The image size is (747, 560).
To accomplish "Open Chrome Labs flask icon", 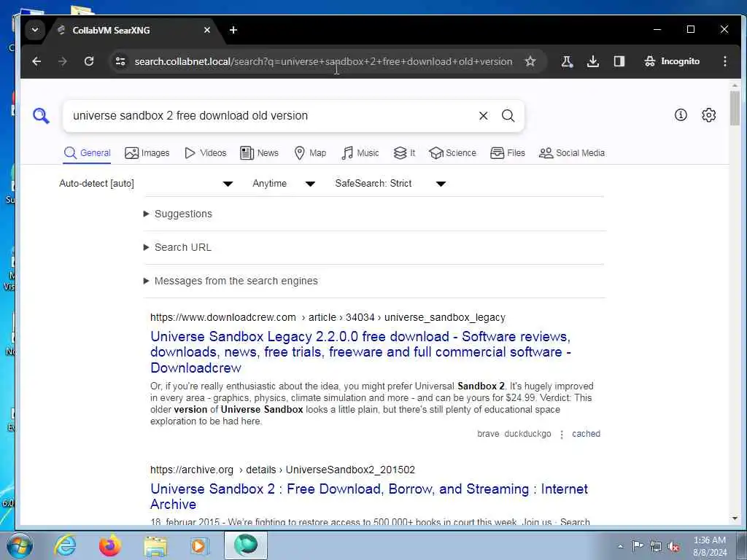I will 567,61.
